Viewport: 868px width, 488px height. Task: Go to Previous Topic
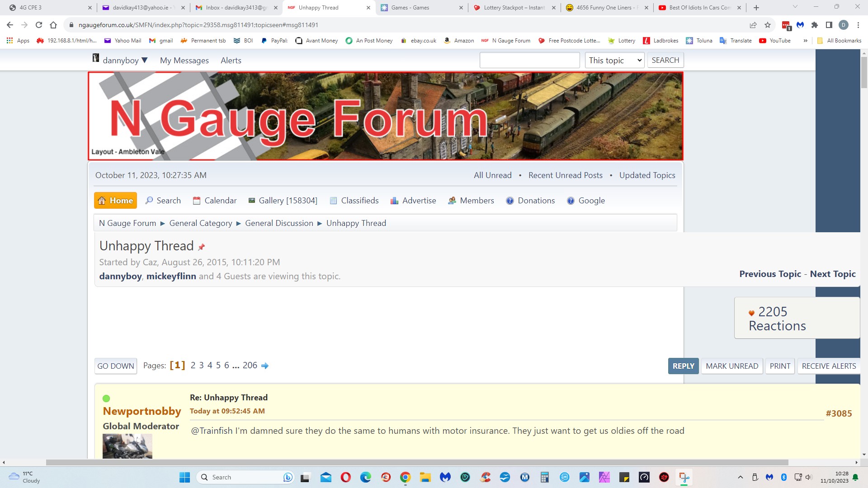(x=770, y=274)
